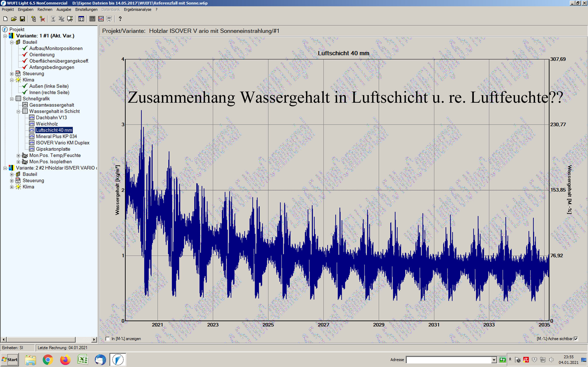The width and height of the screenshot is (588, 367).
Task: Expand Klima under Variante 2
Action: click(x=12, y=187)
